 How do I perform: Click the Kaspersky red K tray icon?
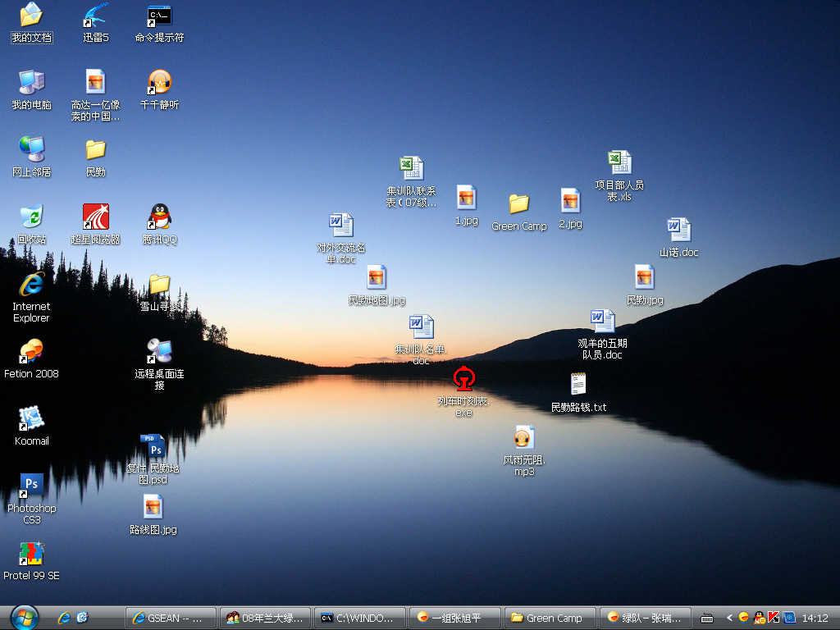[774, 618]
